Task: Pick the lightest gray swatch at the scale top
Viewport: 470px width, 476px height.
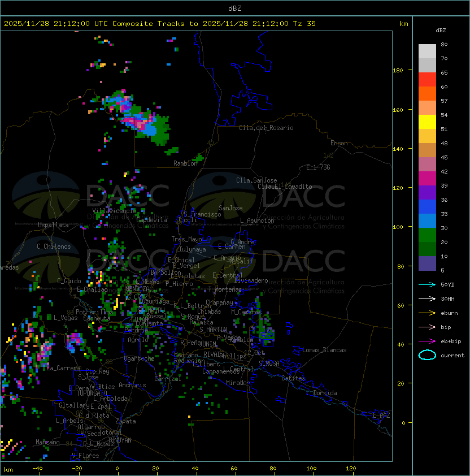Action: pyautogui.click(x=427, y=51)
